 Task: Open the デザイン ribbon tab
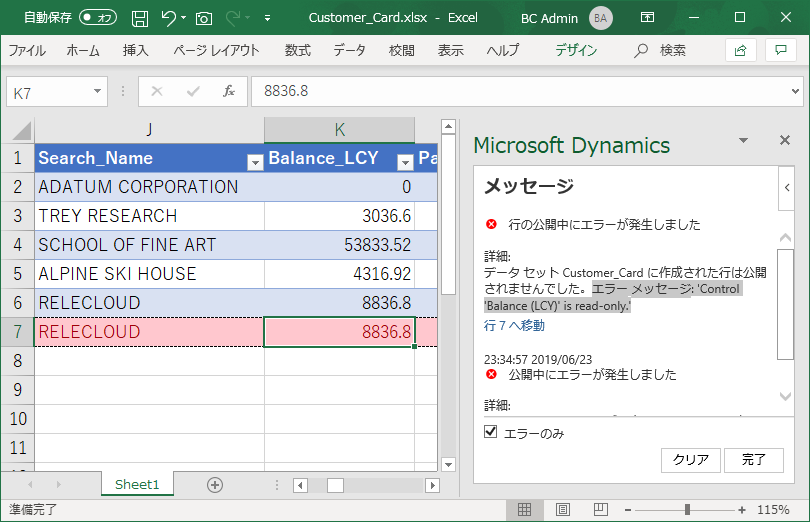coord(576,50)
